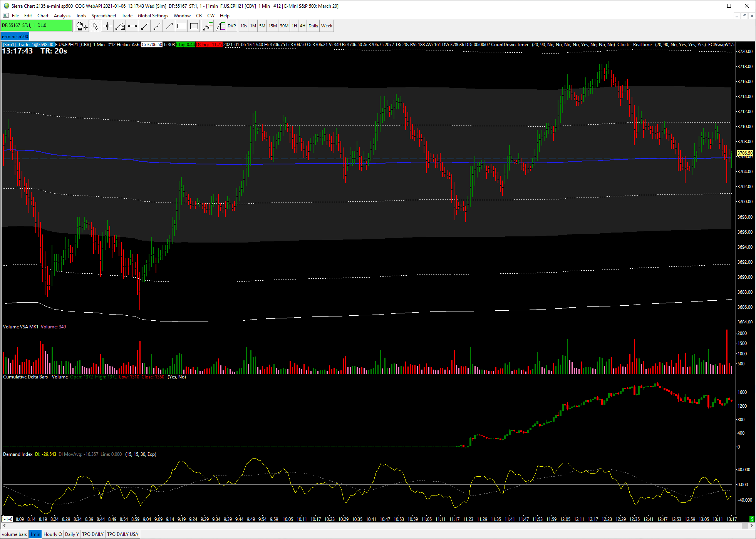
Task: Click the Cumulative Delta Bars - Volume label
Action: [x=35, y=377]
